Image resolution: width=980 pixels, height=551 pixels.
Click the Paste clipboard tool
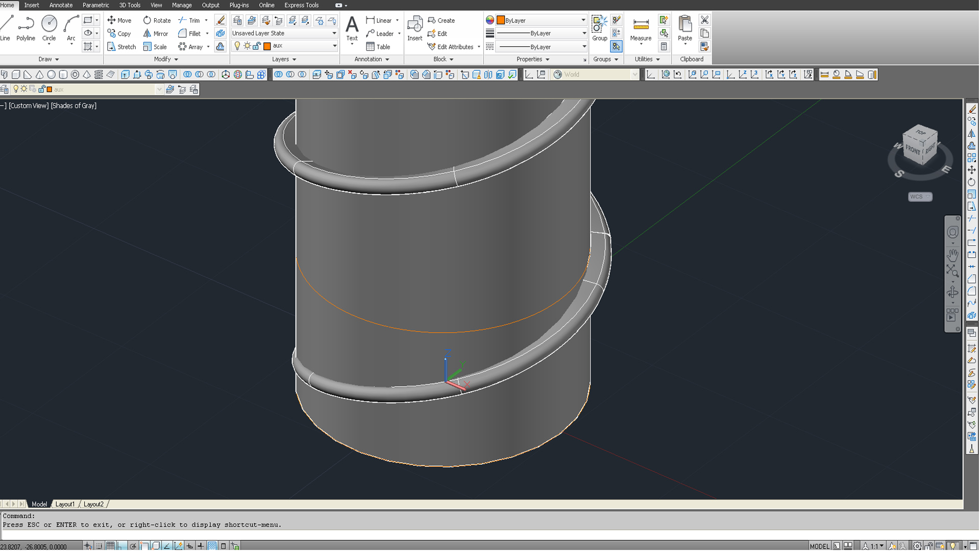(685, 28)
